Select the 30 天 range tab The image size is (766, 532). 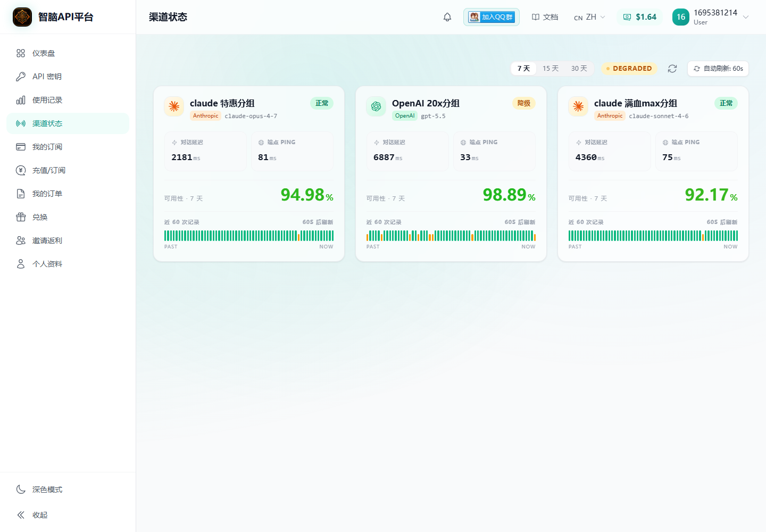pos(579,69)
